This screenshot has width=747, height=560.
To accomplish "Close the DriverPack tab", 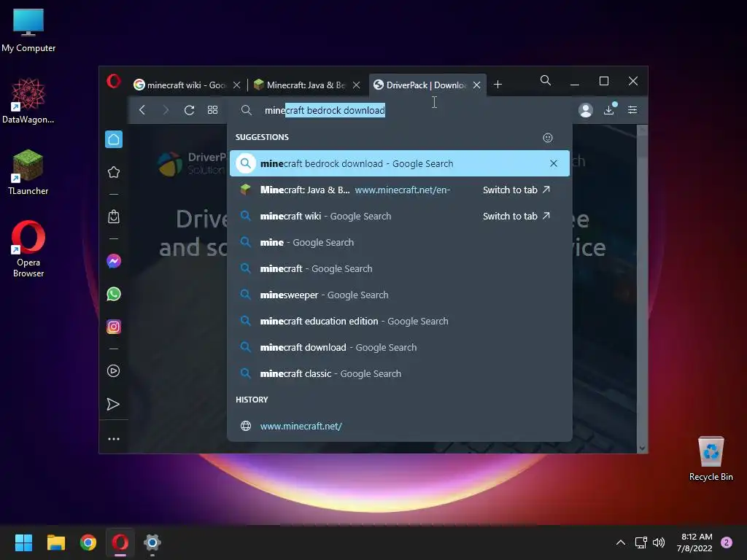I will [476, 85].
